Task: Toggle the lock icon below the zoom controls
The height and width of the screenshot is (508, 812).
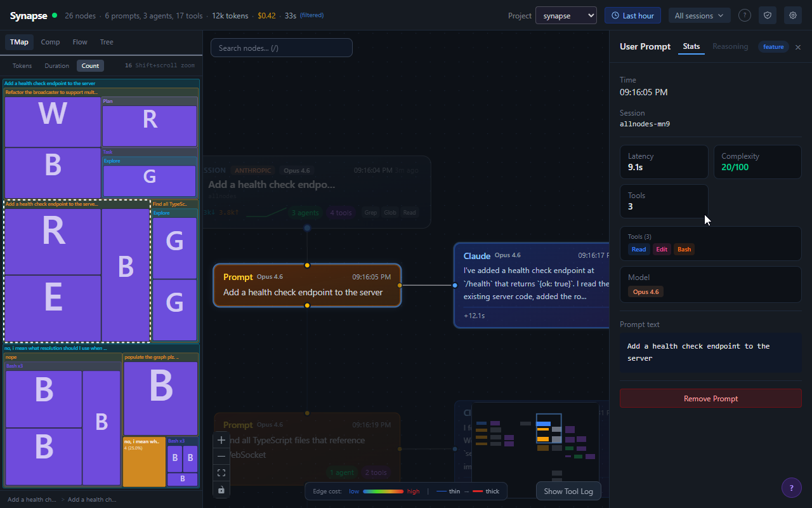Action: 221,490
